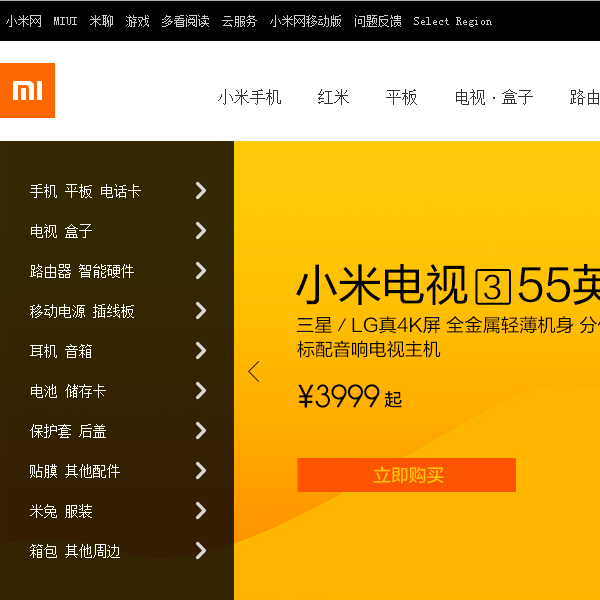Screen dimensions: 600x600
Task: Expand 电视 盒子 sidebar chevron
Action: coord(201,231)
